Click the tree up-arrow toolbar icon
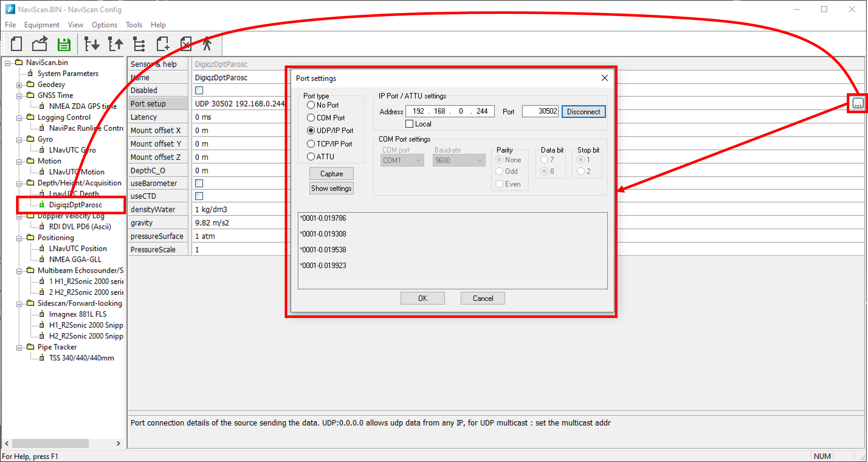Viewport: 868px width, 462px height. click(115, 44)
